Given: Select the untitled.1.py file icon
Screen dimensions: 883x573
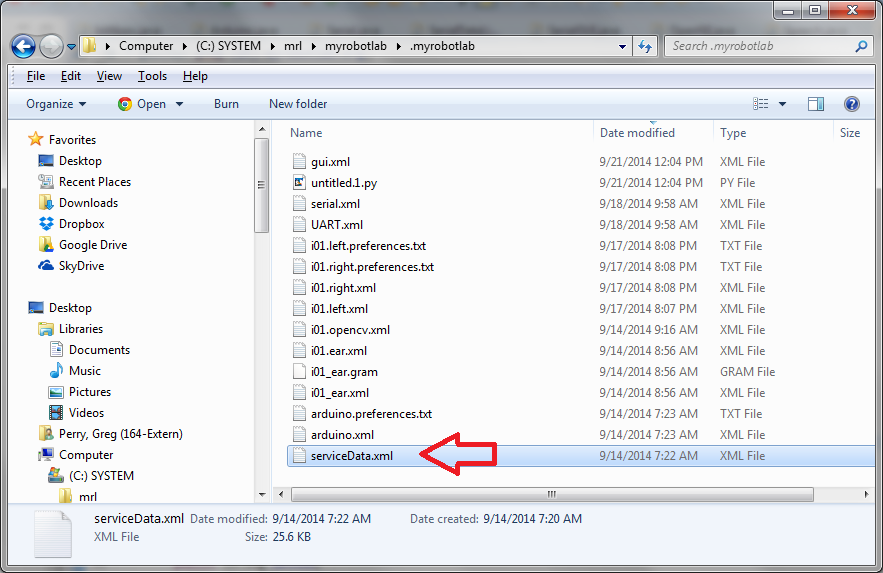Looking at the screenshot, I should tap(299, 182).
